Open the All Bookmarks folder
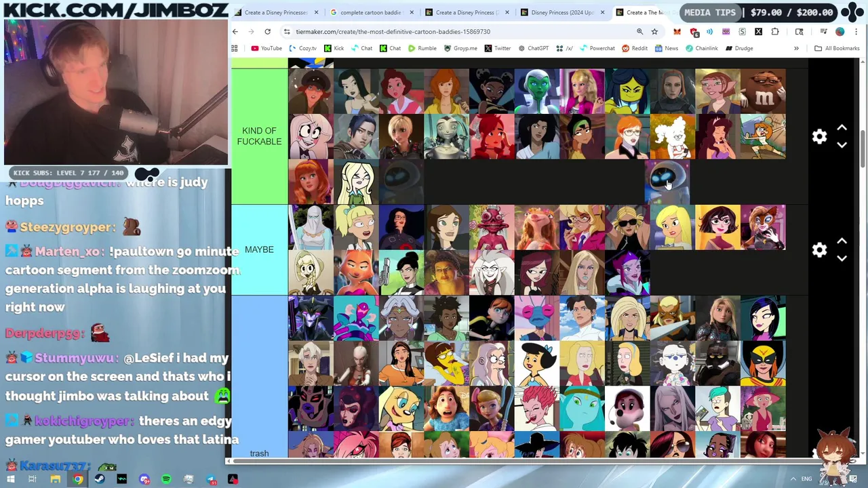The width and height of the screenshot is (868, 488). 837,48
